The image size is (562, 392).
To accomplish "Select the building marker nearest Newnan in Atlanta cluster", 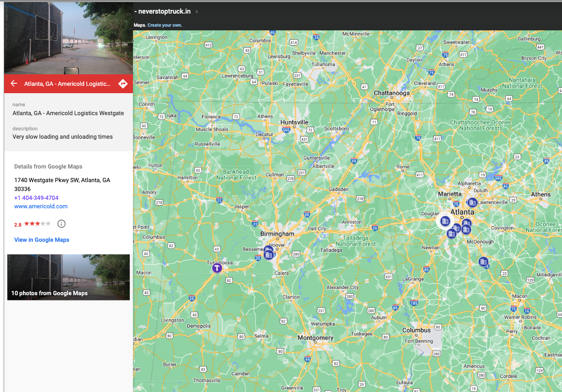I will (x=451, y=234).
